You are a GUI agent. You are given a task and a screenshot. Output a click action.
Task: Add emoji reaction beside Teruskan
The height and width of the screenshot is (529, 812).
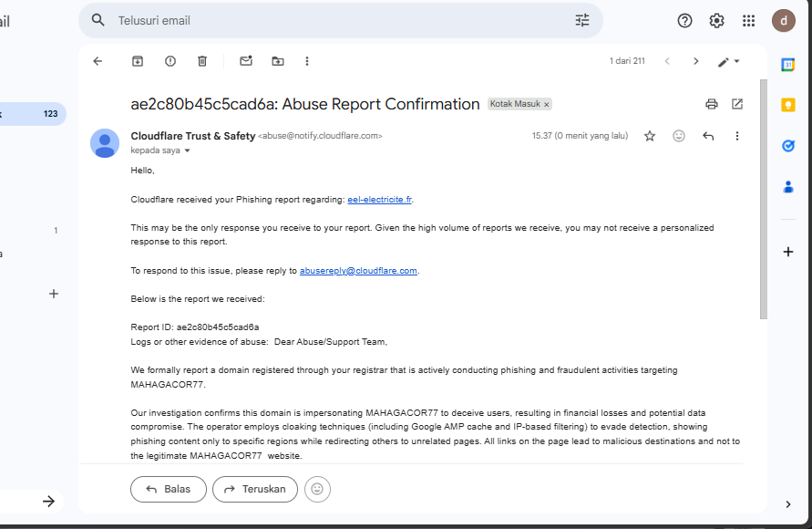pos(317,489)
